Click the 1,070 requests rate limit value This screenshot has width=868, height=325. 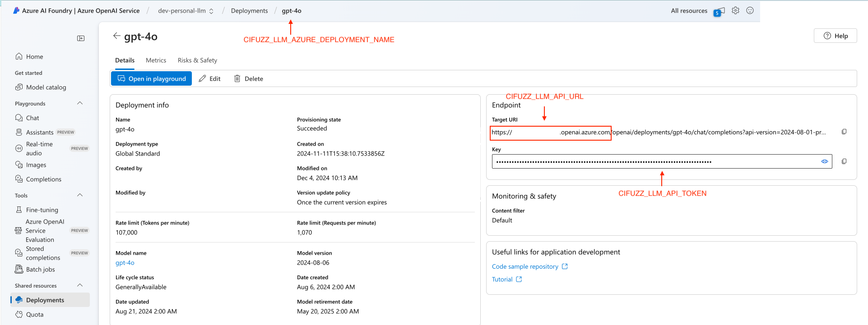click(304, 233)
